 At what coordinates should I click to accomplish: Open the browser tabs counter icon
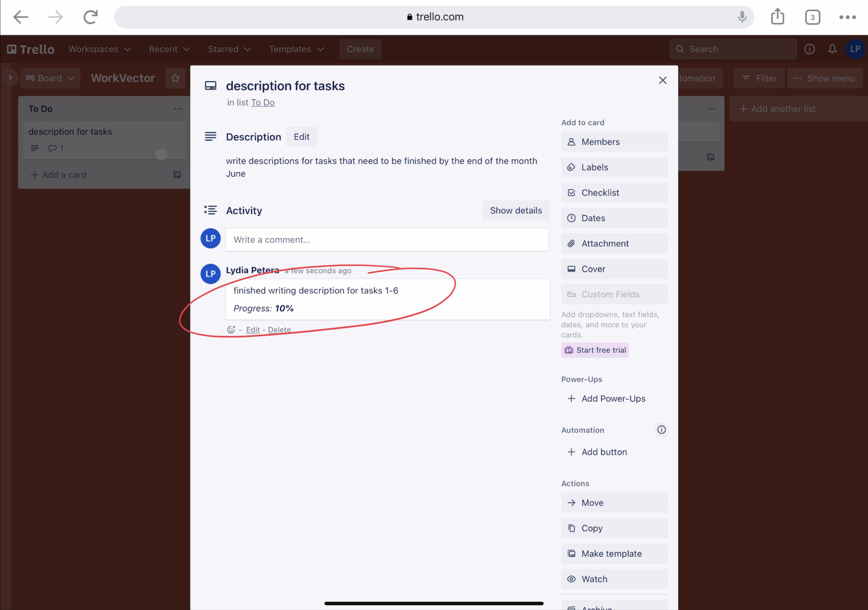(812, 17)
